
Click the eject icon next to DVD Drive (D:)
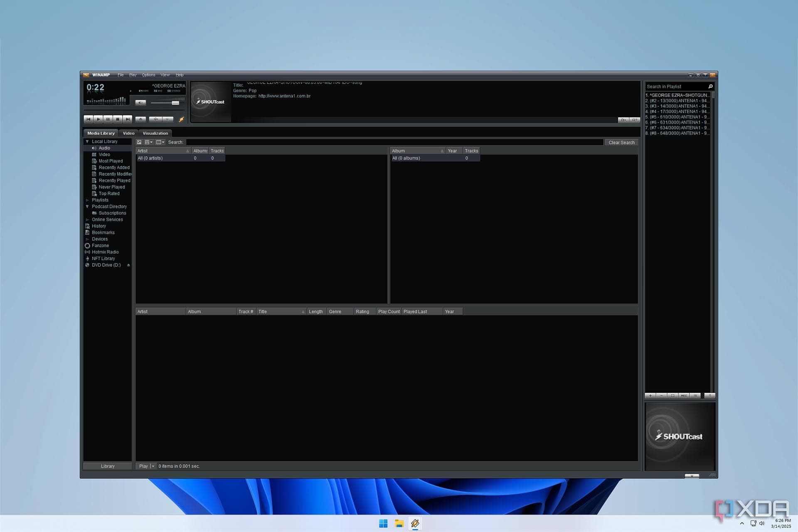pyautogui.click(x=128, y=265)
